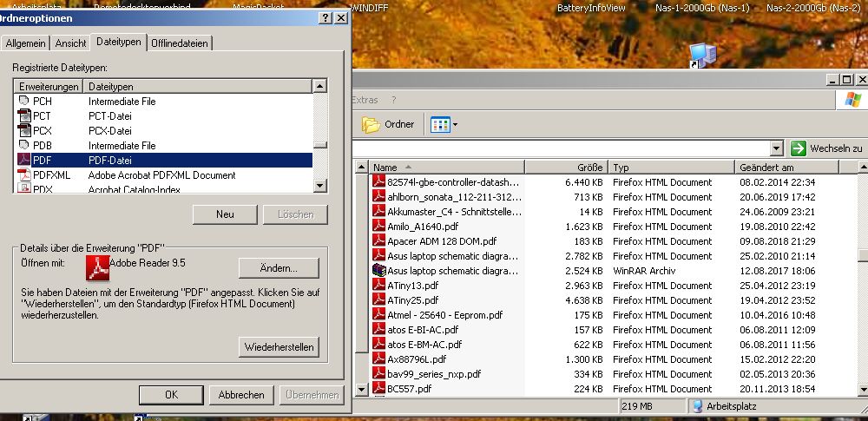This screenshot has height=421, width=868.
Task: Open the Extras menu
Action: [365, 101]
